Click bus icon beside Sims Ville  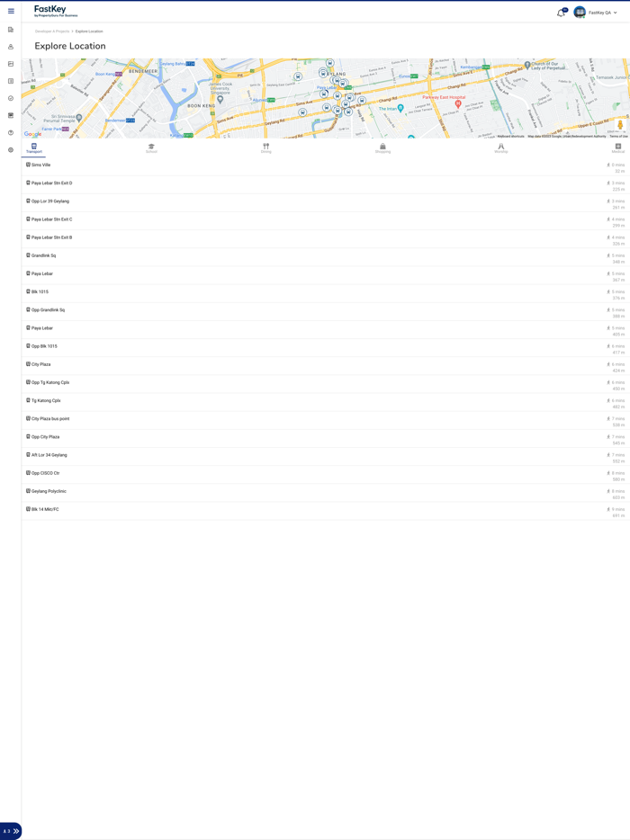click(28, 165)
